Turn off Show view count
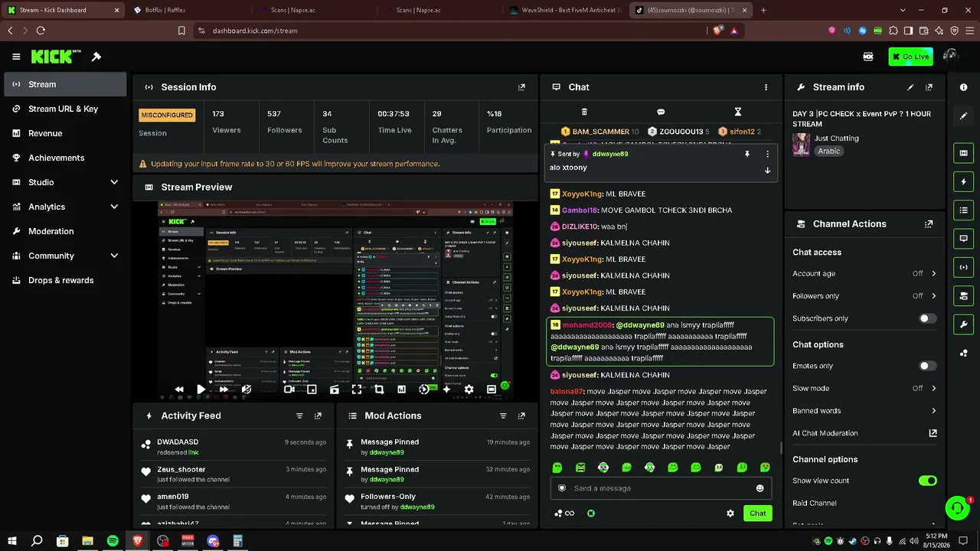 (927, 481)
